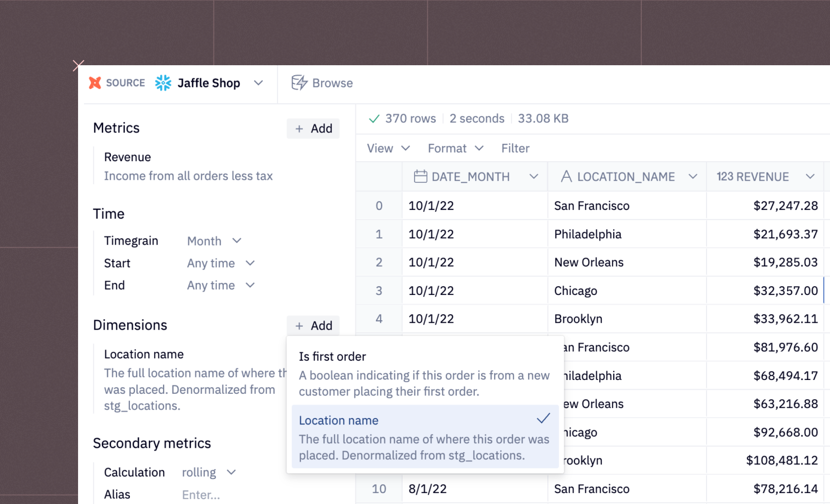830x504 pixels.
Task: Open the LOCATION_NAME column header chevron
Action: tap(694, 176)
